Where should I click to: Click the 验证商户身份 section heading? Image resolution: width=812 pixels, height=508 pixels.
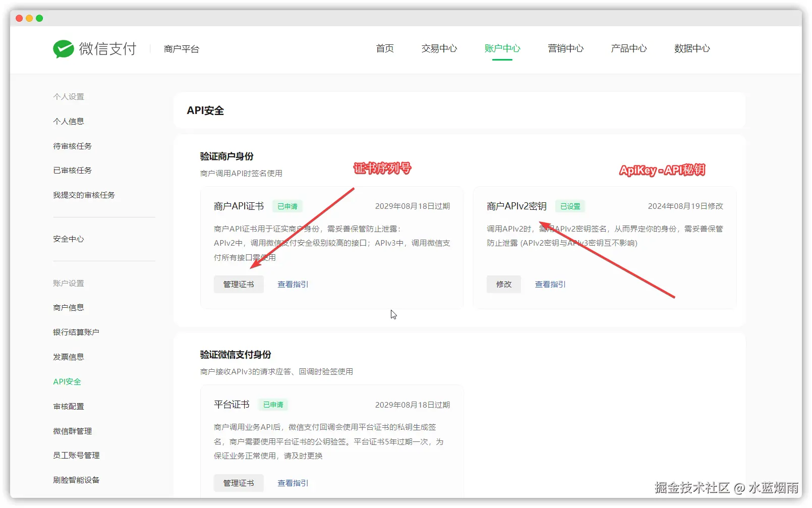227,156
